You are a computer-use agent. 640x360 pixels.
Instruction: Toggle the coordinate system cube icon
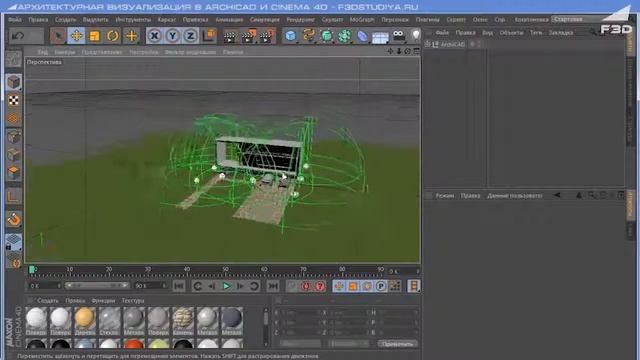pos(209,36)
